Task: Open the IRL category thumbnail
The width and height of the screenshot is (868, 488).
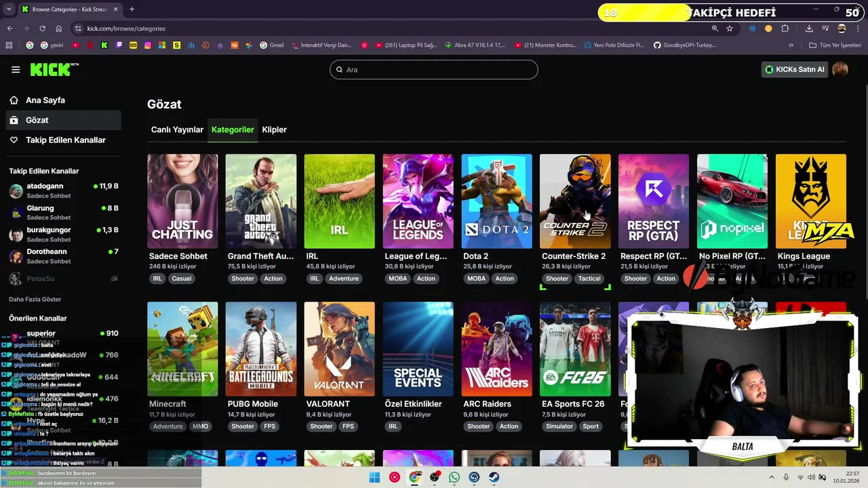Action: (340, 201)
